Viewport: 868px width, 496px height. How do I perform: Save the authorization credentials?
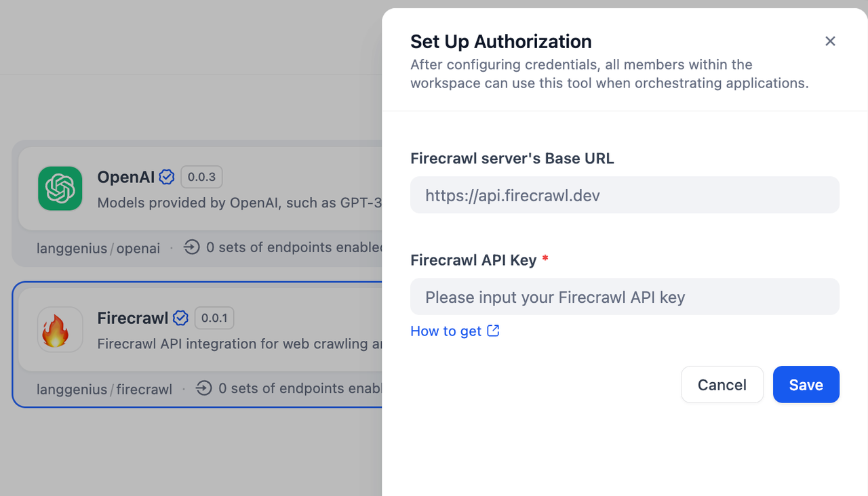(806, 385)
